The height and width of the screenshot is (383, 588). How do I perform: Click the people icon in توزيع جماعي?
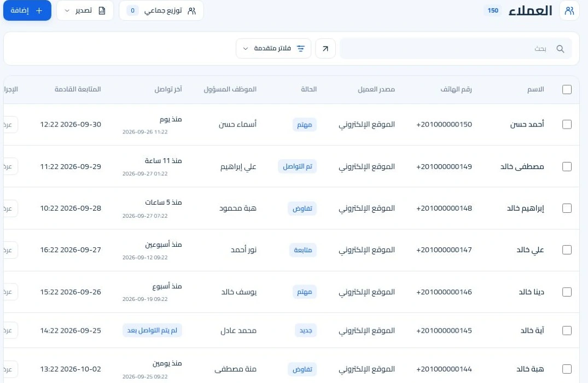tap(191, 11)
